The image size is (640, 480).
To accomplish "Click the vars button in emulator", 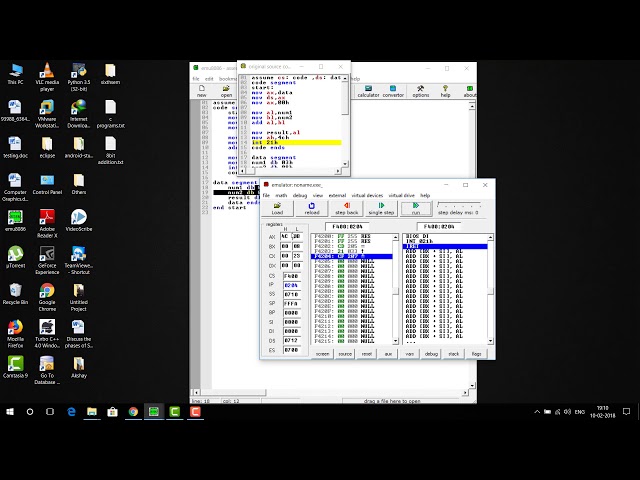I will (409, 354).
